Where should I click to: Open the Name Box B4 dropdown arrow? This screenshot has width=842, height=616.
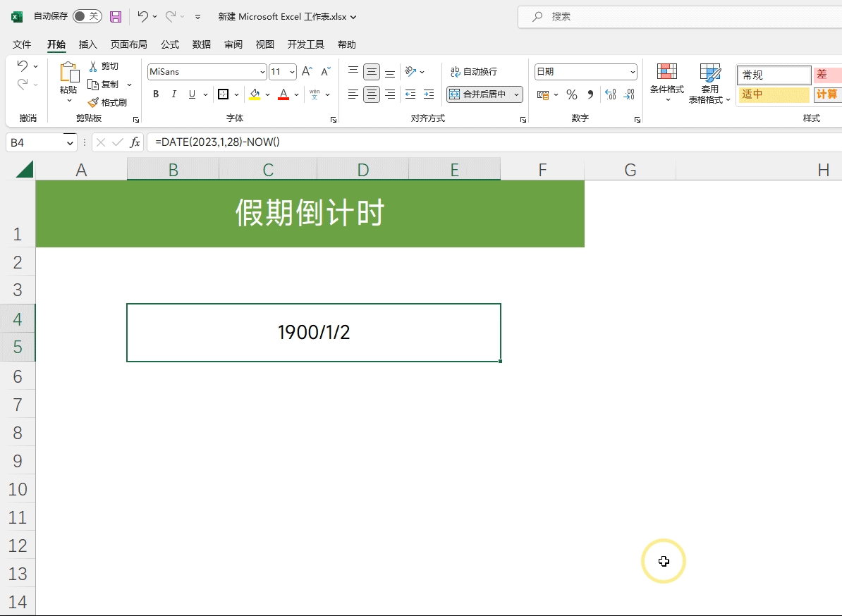pyautogui.click(x=69, y=143)
